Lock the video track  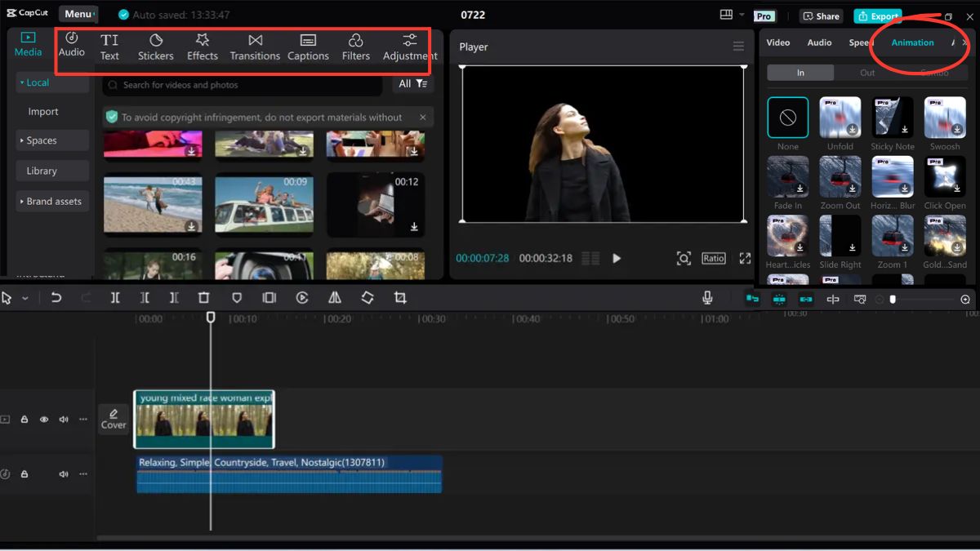pyautogui.click(x=24, y=420)
